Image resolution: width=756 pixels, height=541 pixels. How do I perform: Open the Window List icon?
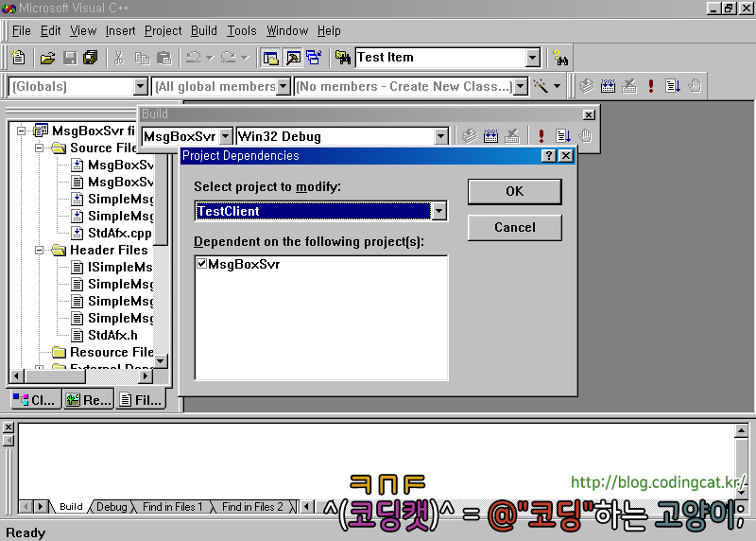(x=314, y=58)
